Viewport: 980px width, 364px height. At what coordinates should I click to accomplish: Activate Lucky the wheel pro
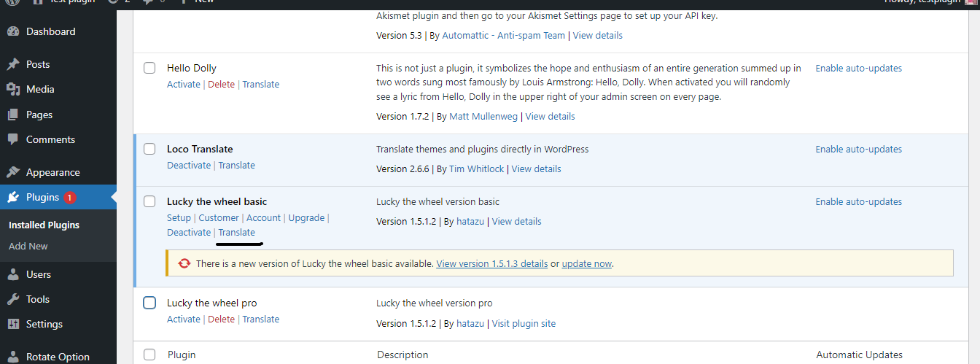tap(184, 319)
